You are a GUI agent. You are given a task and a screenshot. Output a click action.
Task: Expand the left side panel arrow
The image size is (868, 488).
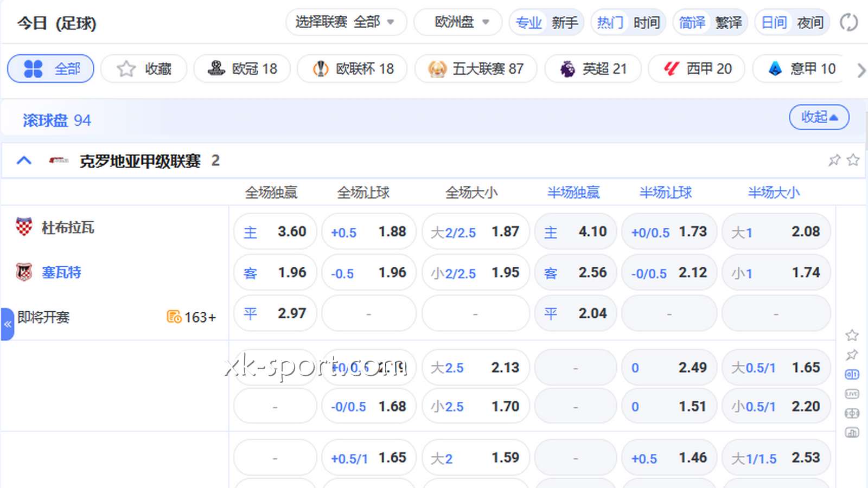[x=8, y=324]
